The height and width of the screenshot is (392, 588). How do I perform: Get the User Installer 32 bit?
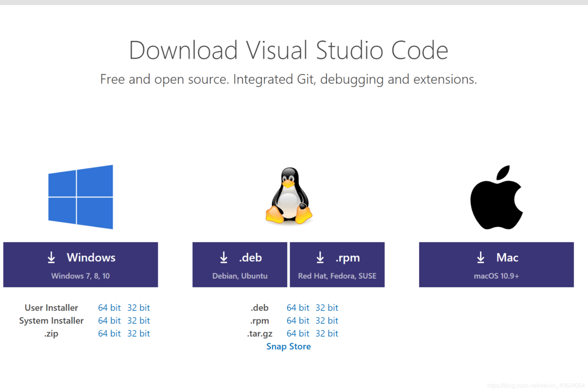pos(138,308)
